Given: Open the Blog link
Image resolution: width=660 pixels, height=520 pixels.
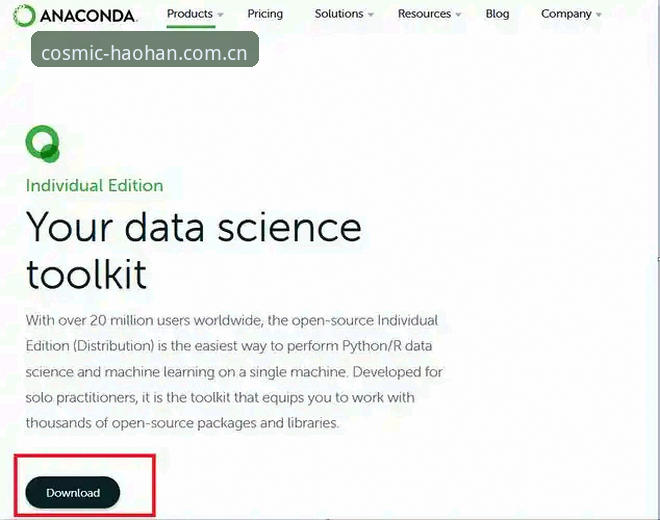Looking at the screenshot, I should pos(497,14).
